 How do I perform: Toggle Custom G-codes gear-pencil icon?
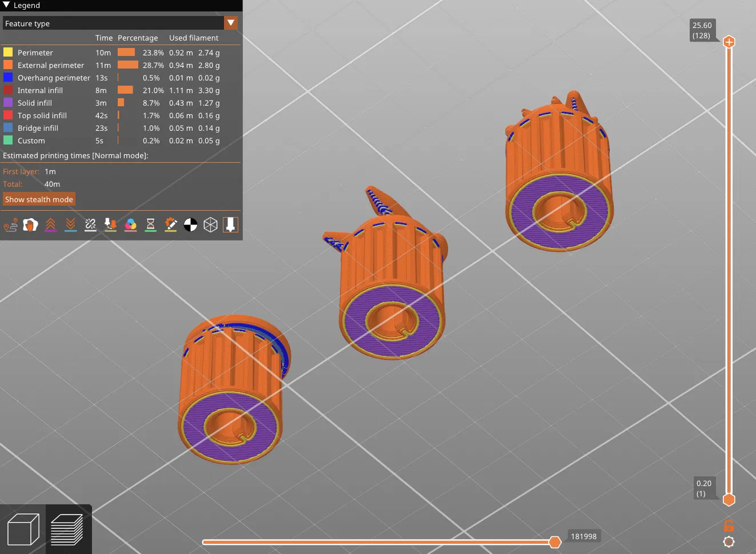pyautogui.click(x=170, y=225)
